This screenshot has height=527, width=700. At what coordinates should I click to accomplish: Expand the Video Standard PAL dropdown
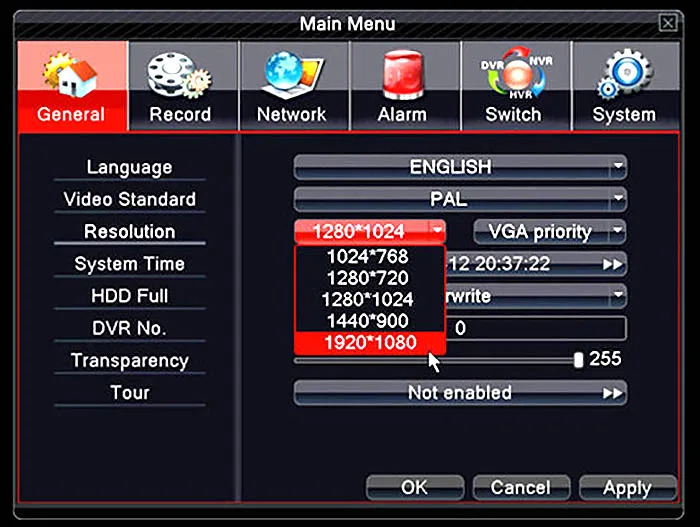pos(618,199)
